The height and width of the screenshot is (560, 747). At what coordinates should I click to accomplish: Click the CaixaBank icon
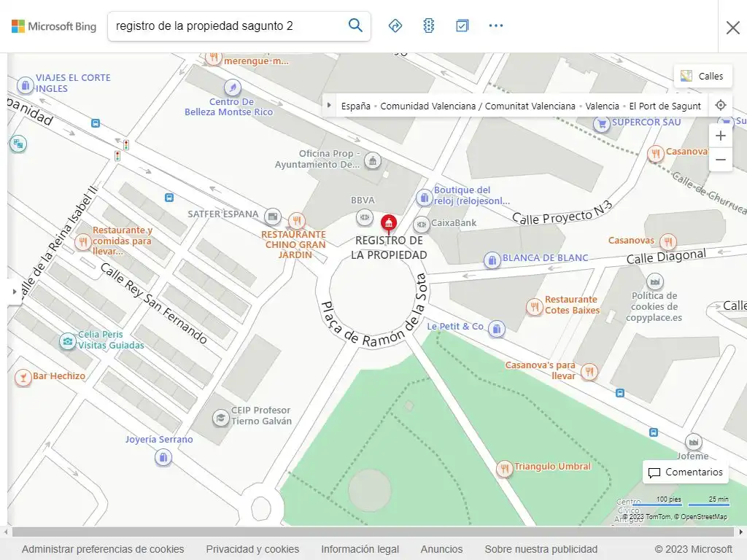pyautogui.click(x=421, y=224)
